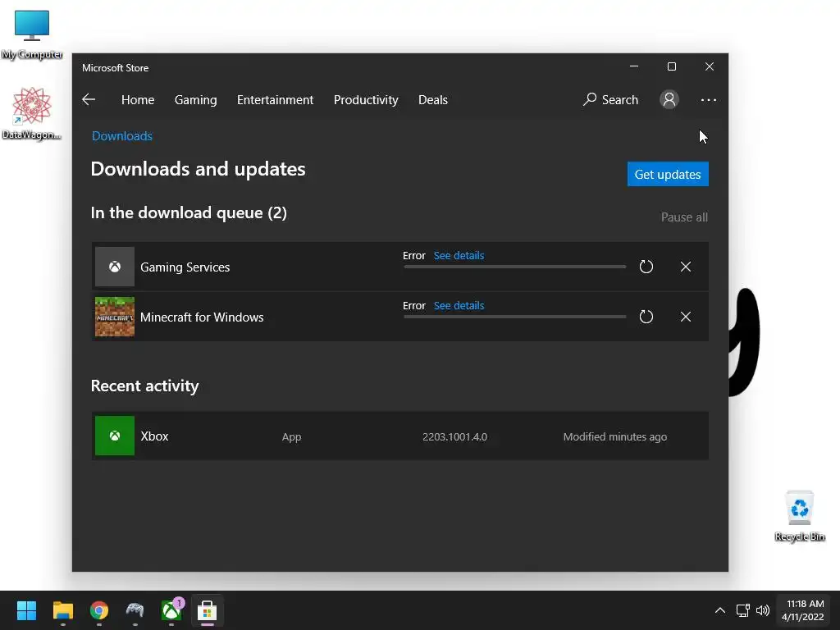The width and height of the screenshot is (840, 630).
Task: Open the game controller taskbar app
Action: [135, 610]
